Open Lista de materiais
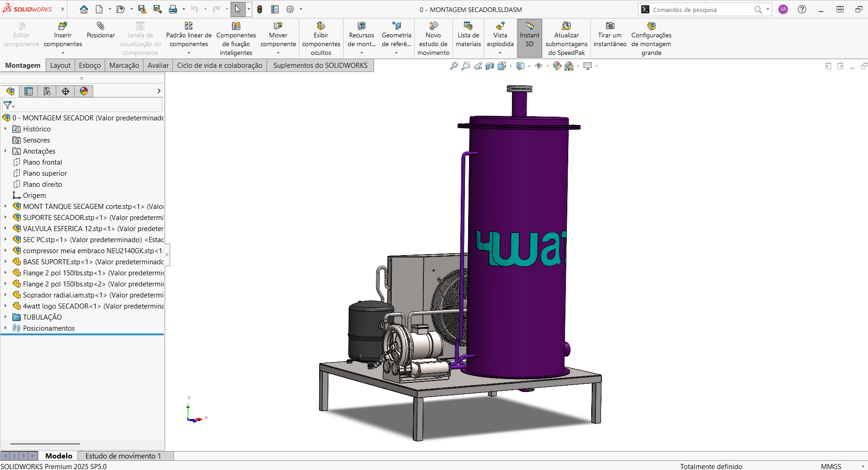Viewport: 868px width, 470px height. coord(468,35)
